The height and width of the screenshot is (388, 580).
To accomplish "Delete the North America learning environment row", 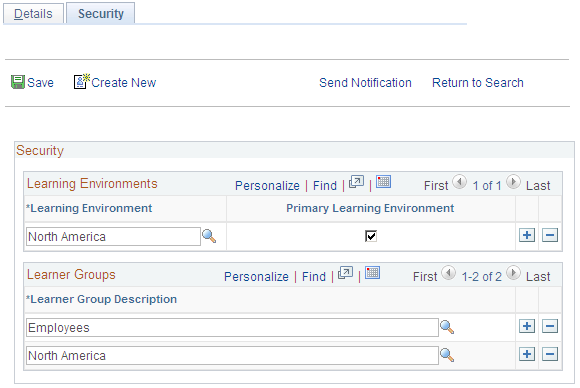I will 550,235.
